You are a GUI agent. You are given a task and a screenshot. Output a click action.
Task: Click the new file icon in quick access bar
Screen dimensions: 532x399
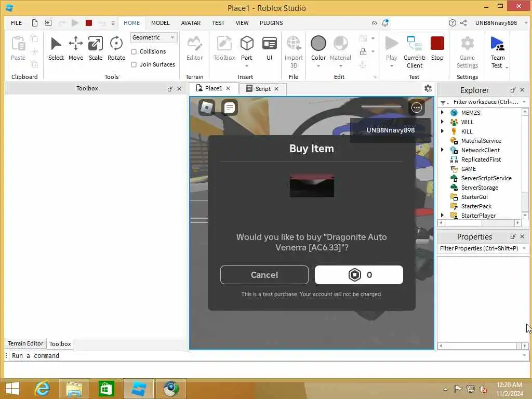35,23
